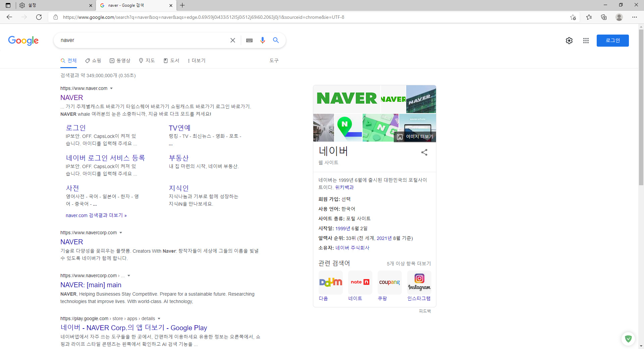Open the first NAVER result title
Viewport: 644px width, 349px height.
tap(72, 98)
